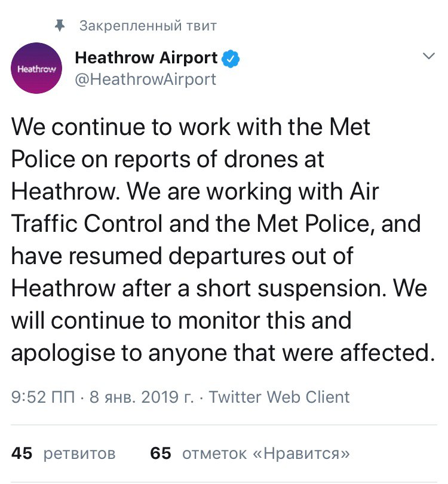The image size is (448, 484).
Task: Click the "Закрепленный твит" label
Action: pyautogui.click(x=148, y=26)
